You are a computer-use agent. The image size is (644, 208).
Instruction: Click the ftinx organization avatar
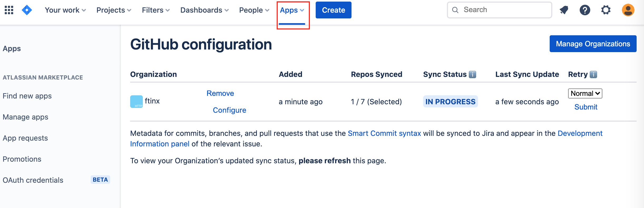(136, 102)
